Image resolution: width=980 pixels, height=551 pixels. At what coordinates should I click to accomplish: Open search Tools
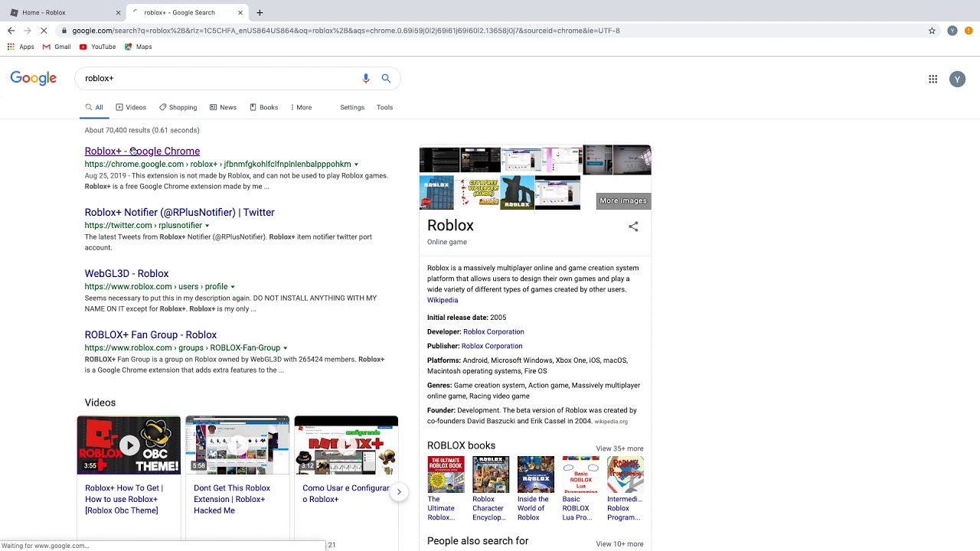[x=384, y=107]
